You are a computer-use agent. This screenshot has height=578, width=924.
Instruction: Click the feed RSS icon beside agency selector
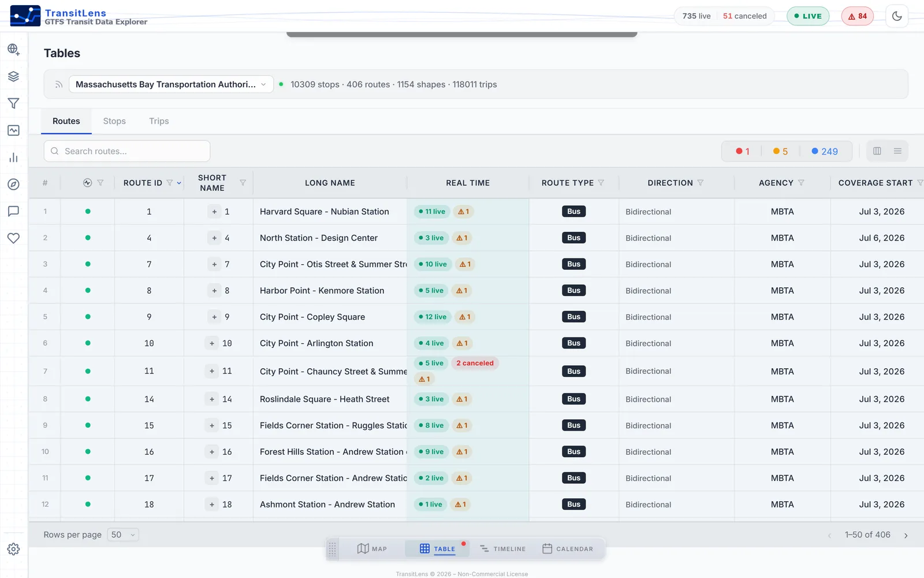pyautogui.click(x=58, y=84)
